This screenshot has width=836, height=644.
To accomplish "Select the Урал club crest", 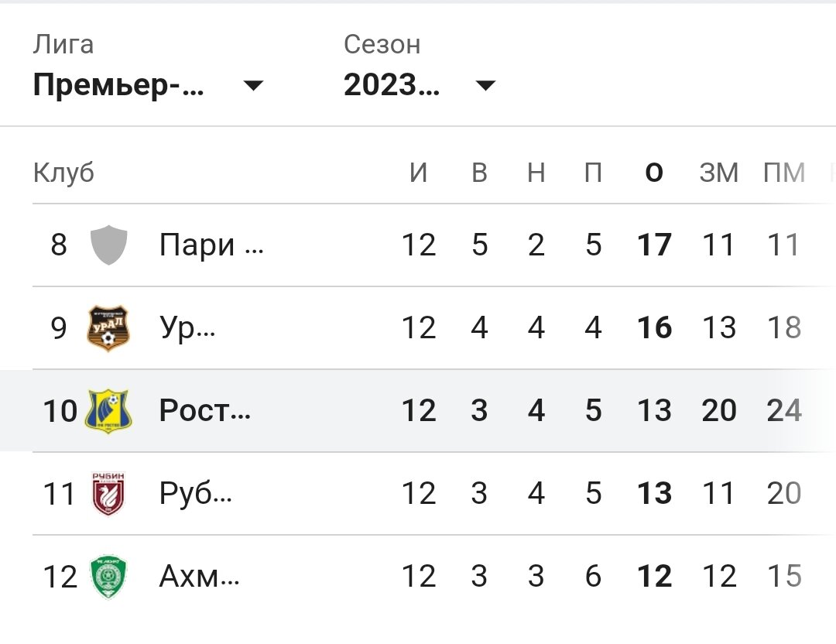I will [x=108, y=327].
